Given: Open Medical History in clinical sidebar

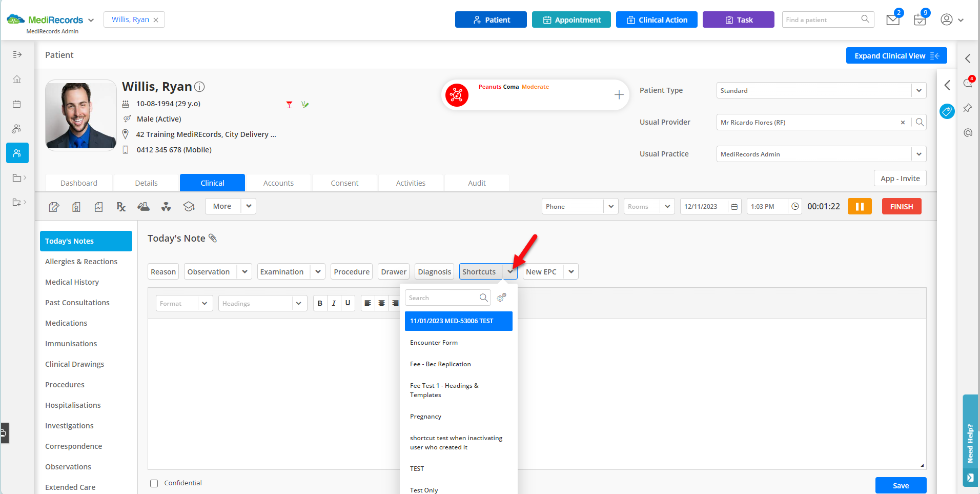Looking at the screenshot, I should (72, 282).
